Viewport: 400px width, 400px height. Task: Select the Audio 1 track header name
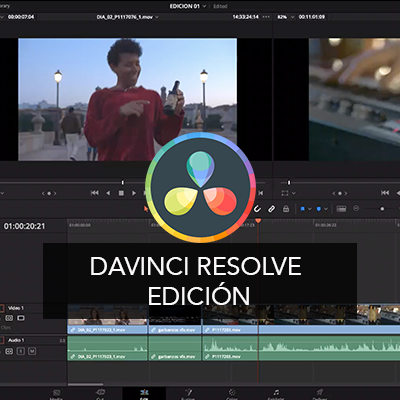pos(16,340)
